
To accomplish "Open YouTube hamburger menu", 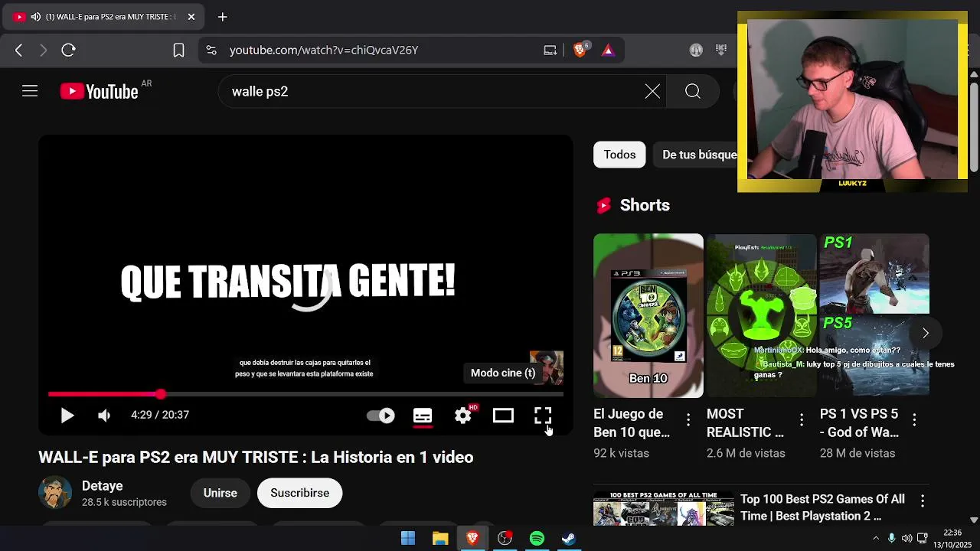I will point(30,92).
